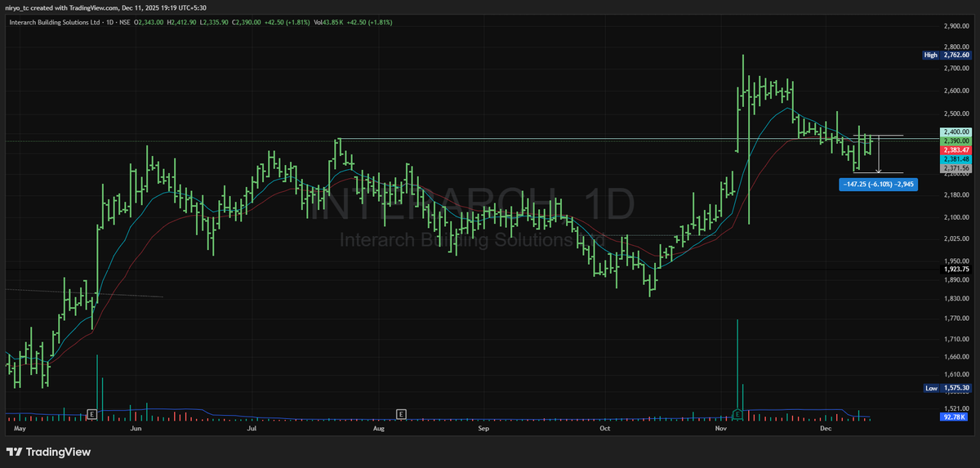This screenshot has height=468, width=980.
Task: Click the May label on time axis
Action: pos(20,427)
